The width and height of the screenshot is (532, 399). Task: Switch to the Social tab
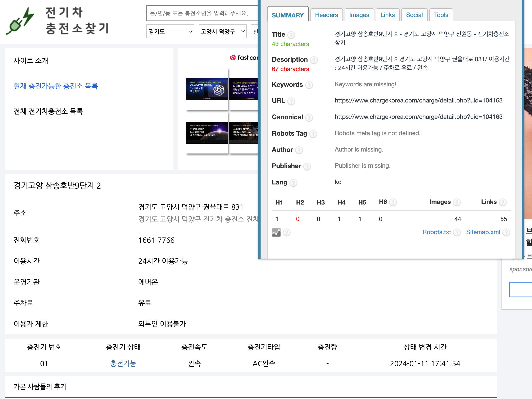(x=414, y=15)
